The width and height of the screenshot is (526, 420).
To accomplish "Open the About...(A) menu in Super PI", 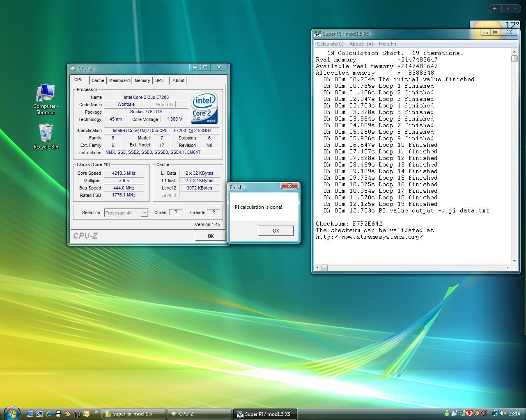I will (361, 44).
